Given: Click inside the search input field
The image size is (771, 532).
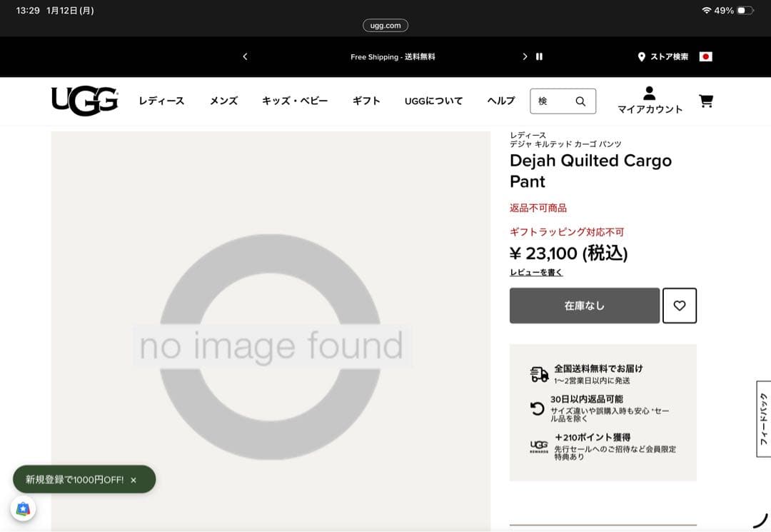Looking at the screenshot, I should coord(550,101).
